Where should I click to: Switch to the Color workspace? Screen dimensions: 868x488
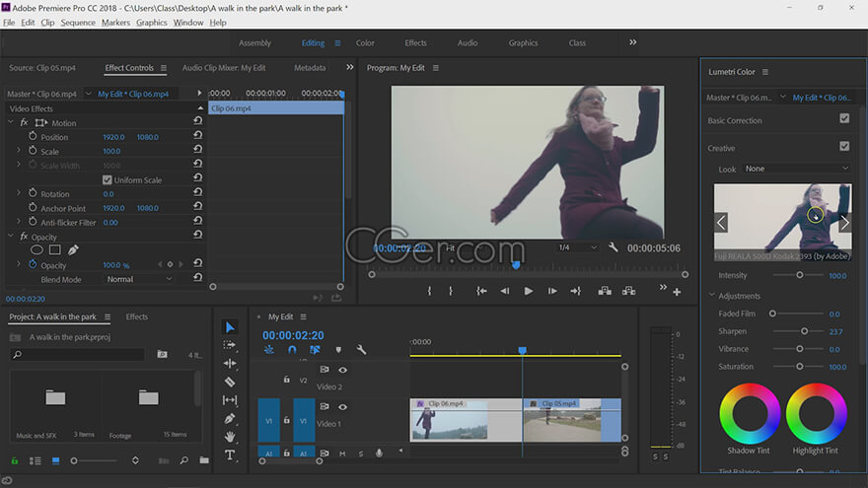pyautogui.click(x=365, y=42)
